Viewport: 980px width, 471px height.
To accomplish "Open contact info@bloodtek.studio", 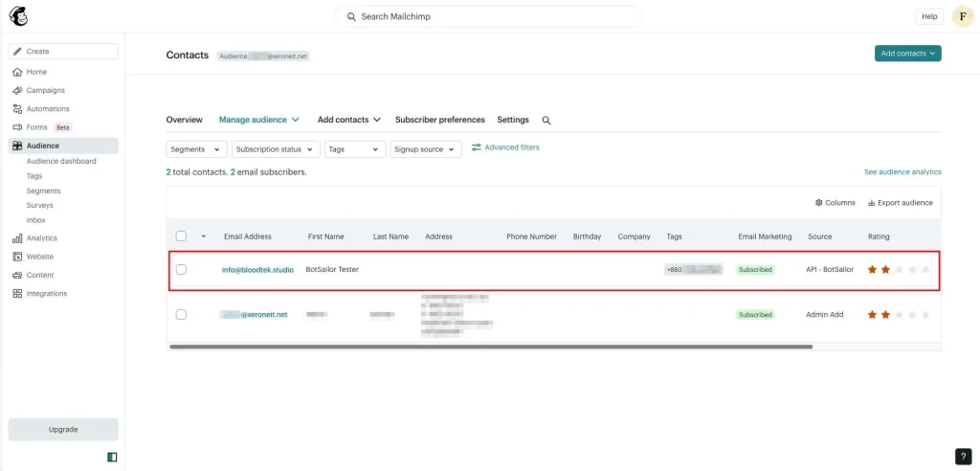I will pos(257,270).
